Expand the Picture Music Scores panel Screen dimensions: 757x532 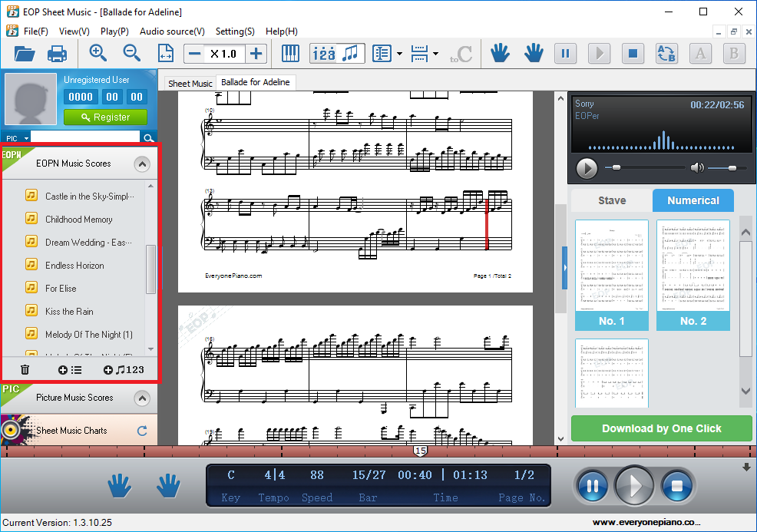tap(142, 398)
